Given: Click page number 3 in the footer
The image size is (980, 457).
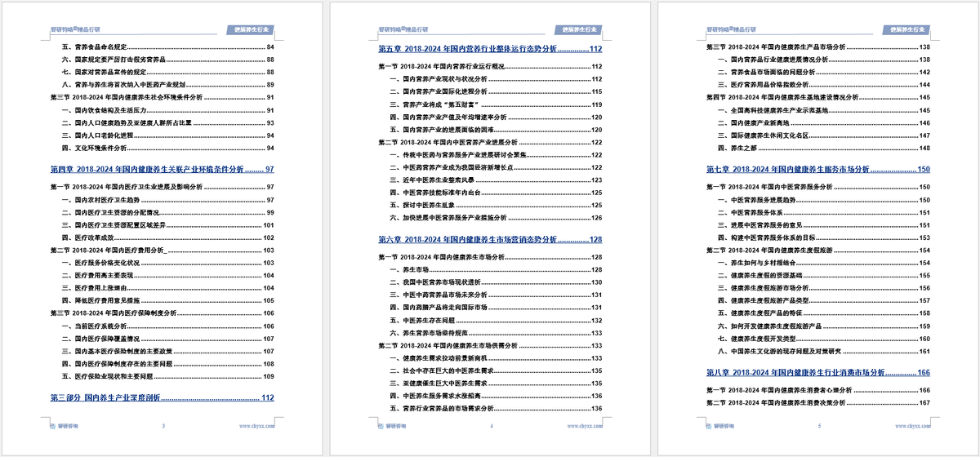Looking at the screenshot, I should [x=164, y=426].
